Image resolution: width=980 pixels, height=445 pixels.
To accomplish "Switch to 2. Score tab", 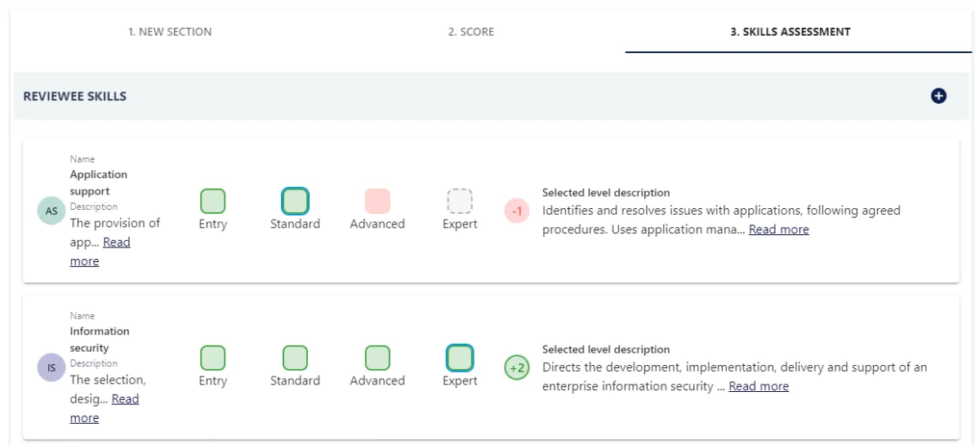I will (x=471, y=32).
